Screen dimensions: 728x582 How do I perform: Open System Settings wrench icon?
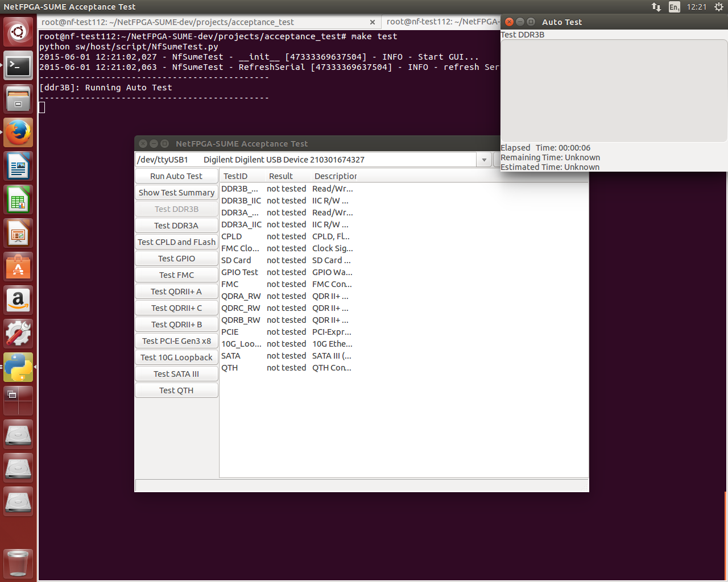click(x=19, y=334)
